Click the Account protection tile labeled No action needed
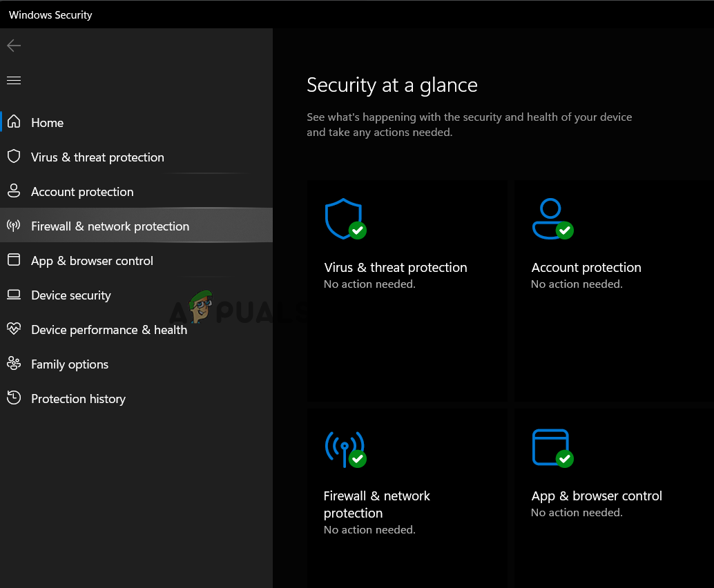 [x=613, y=290]
